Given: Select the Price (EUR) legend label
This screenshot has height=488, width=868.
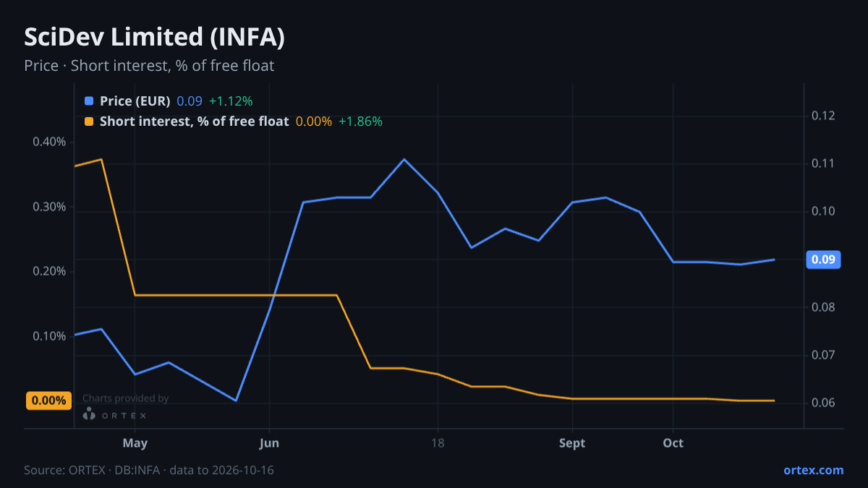Looking at the screenshot, I should [135, 101].
